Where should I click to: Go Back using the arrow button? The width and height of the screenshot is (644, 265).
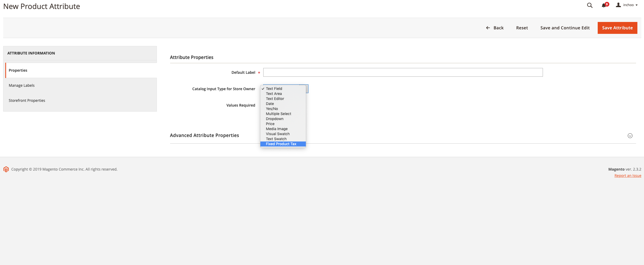(495, 28)
